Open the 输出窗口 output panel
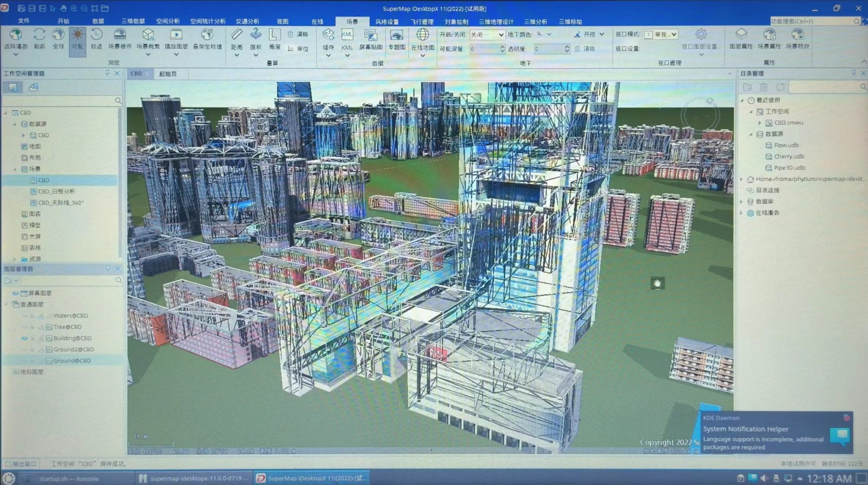Image resolution: width=868 pixels, height=485 pixels. click(21, 464)
